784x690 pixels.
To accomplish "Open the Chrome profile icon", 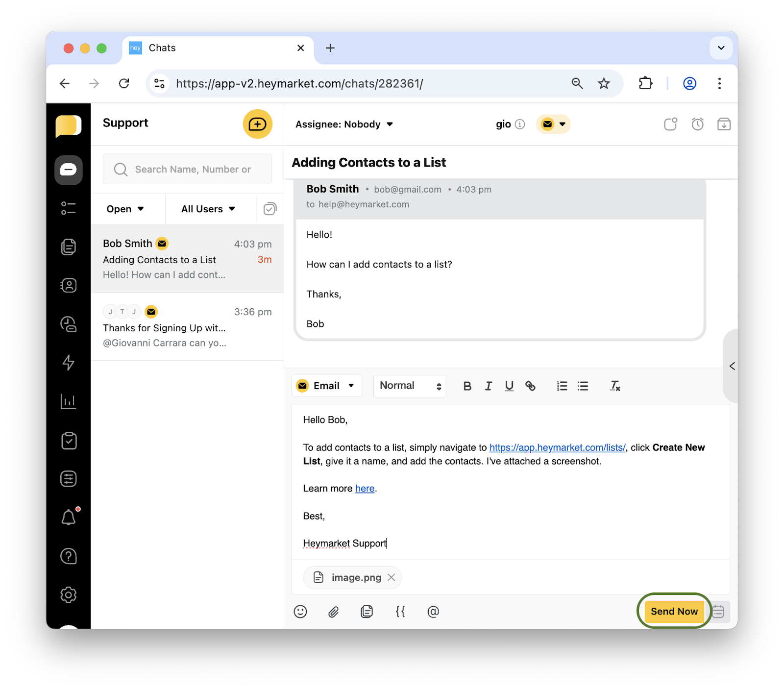I will click(689, 83).
